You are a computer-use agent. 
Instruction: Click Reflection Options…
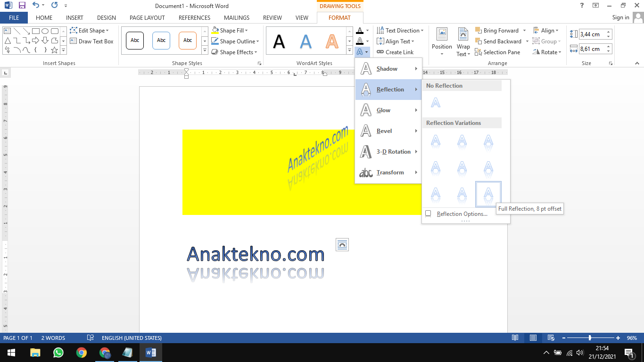click(x=462, y=214)
